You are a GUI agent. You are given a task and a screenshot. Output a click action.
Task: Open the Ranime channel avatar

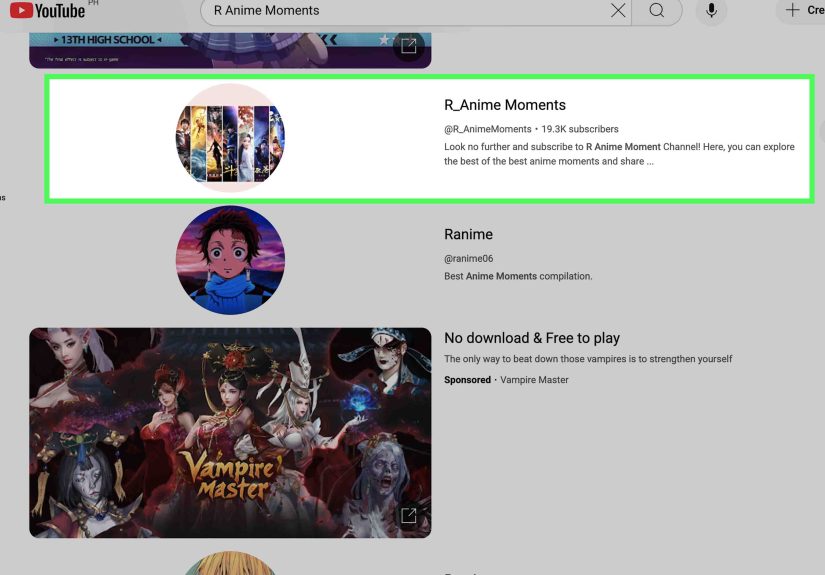230,260
